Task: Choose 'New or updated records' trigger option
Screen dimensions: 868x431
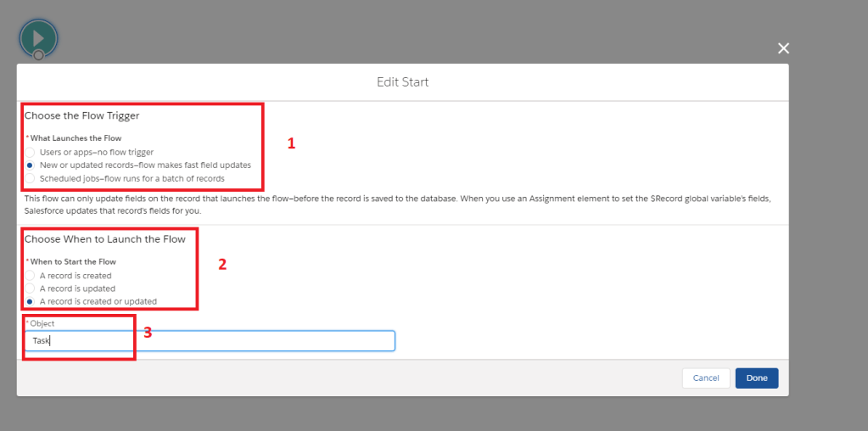Action: (31, 165)
